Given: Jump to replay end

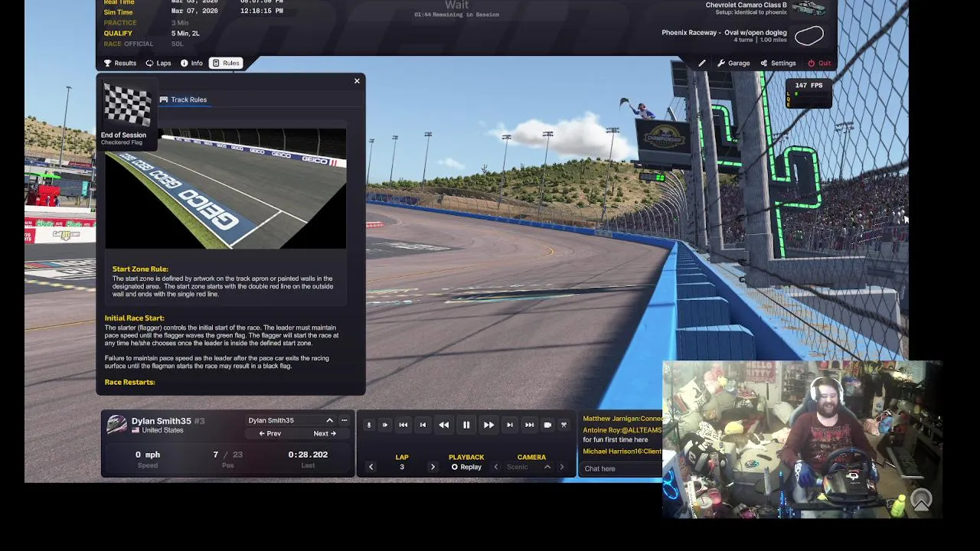Looking at the screenshot, I should pyautogui.click(x=529, y=425).
